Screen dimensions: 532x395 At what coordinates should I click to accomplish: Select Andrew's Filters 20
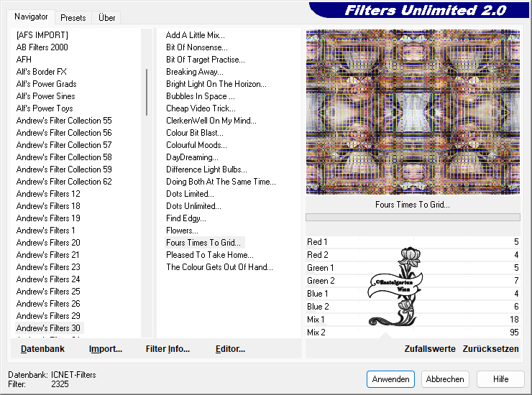48,243
